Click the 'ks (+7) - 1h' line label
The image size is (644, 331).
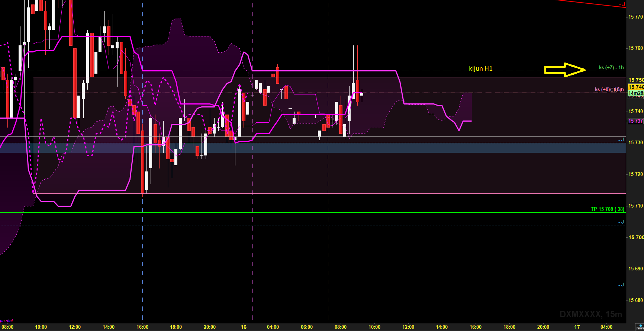tap(611, 68)
